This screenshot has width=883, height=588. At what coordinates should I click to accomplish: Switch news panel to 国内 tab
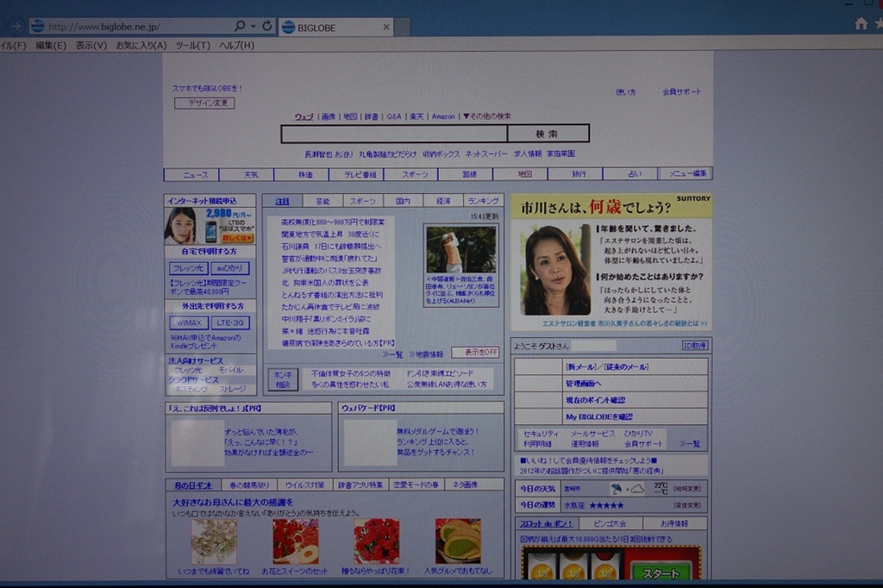pyautogui.click(x=404, y=201)
